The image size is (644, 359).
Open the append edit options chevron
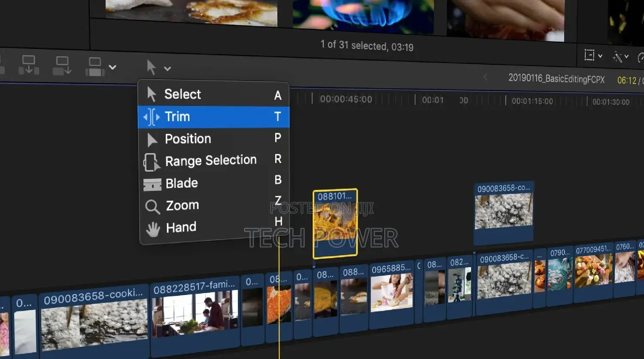tap(112, 67)
